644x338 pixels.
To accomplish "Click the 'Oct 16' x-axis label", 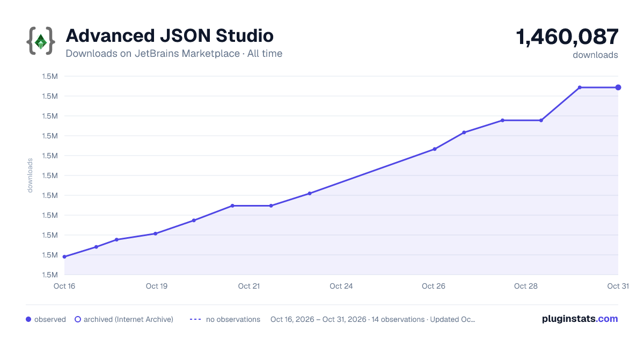I will (x=64, y=286).
